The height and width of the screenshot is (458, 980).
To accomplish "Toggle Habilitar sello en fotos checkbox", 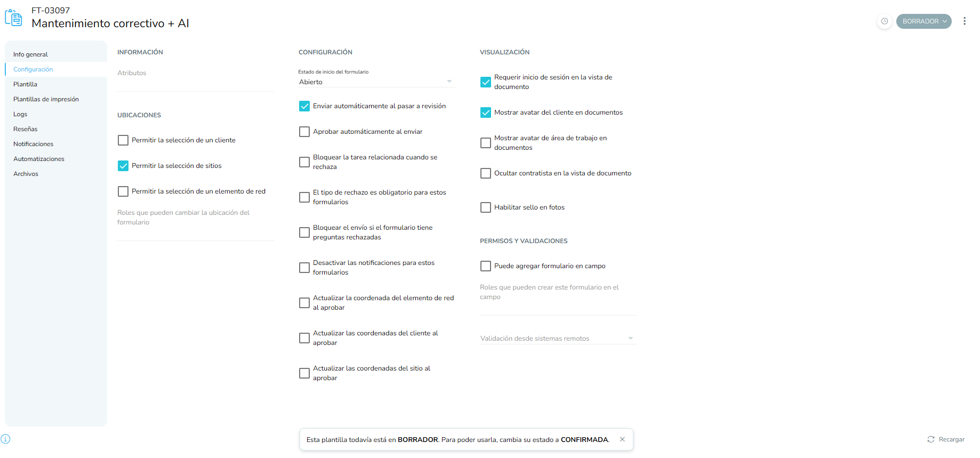I will 486,207.
